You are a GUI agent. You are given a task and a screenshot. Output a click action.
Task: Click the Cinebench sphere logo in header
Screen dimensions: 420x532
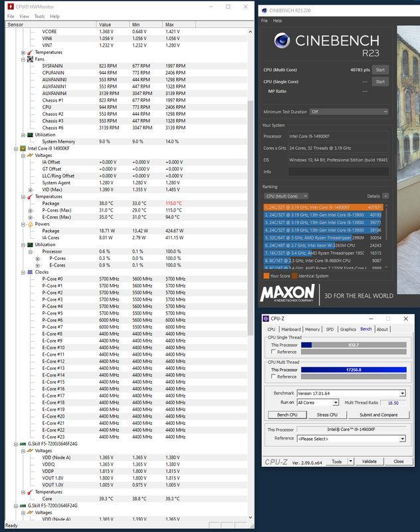point(282,41)
